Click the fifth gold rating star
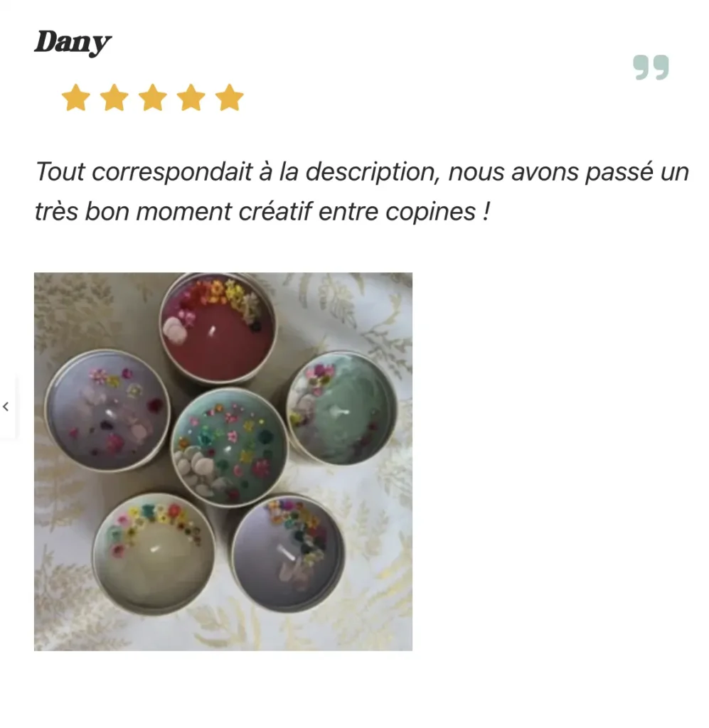The image size is (709, 728). point(230,97)
